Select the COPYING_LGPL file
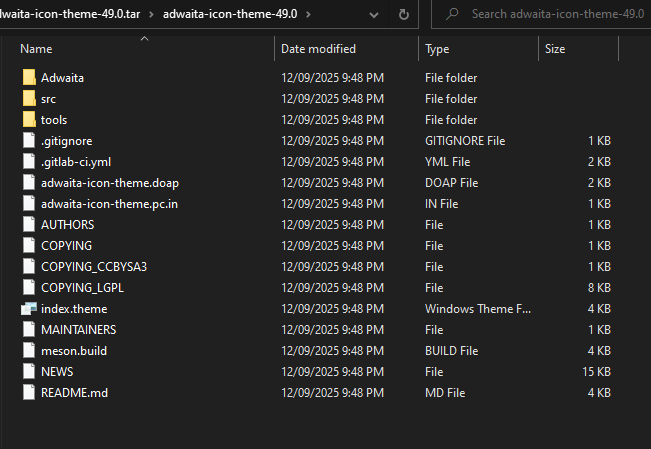The height and width of the screenshot is (449, 651). (x=82, y=288)
